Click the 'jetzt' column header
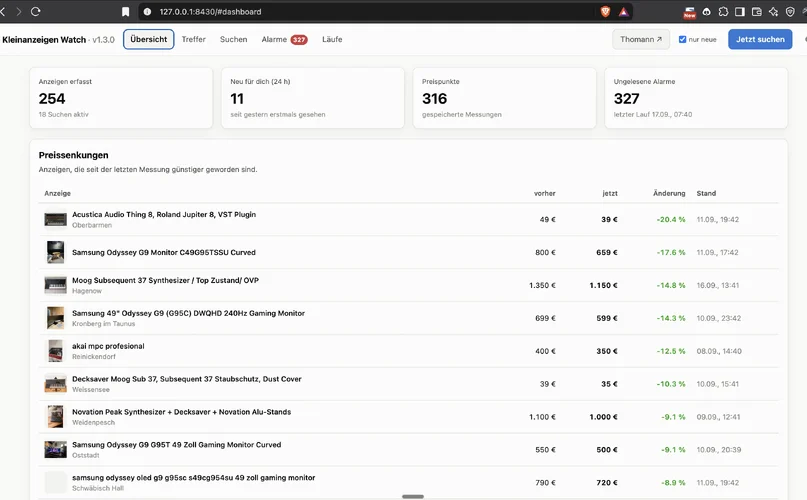 click(x=610, y=193)
